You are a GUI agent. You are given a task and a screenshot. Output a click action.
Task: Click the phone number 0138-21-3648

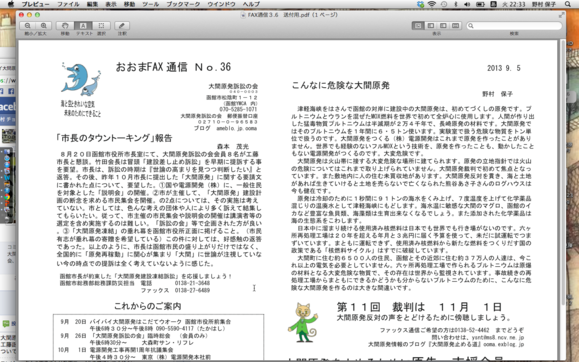click(x=192, y=283)
